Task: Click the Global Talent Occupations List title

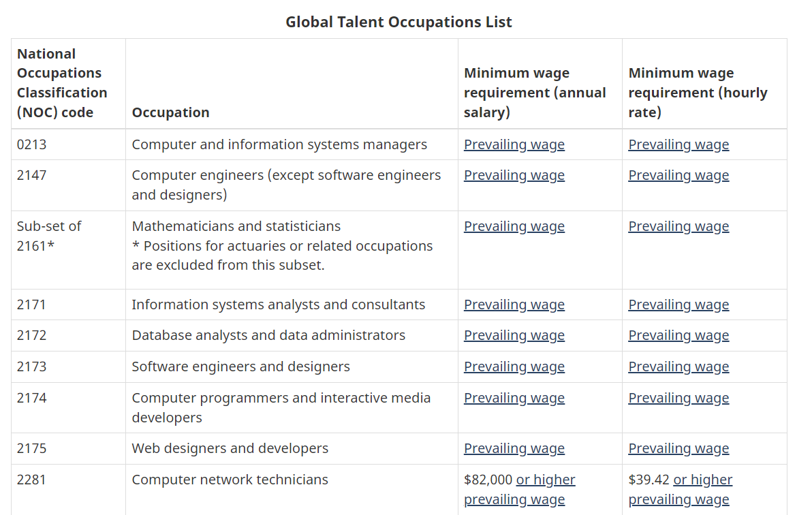Action: [x=399, y=22]
